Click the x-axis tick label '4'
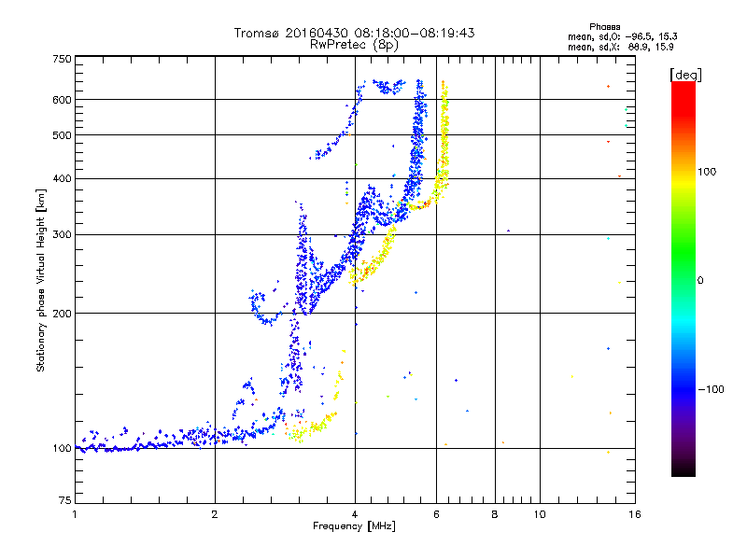 coord(355,514)
